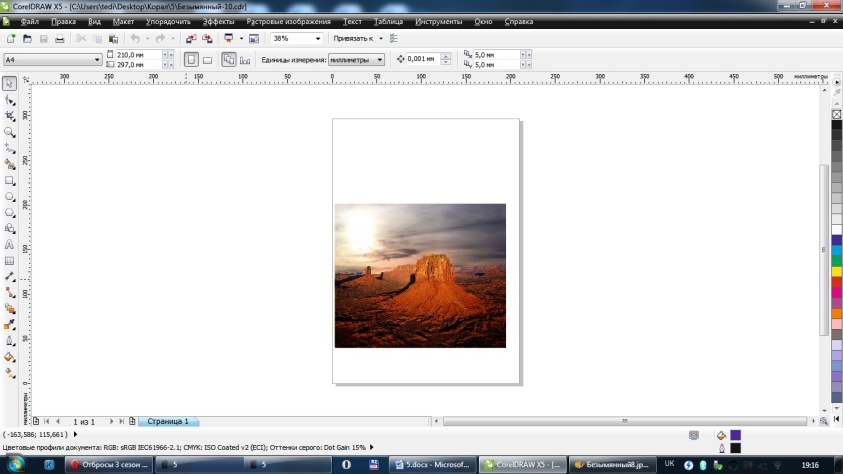Select the Basic Shapes tool

9,228
